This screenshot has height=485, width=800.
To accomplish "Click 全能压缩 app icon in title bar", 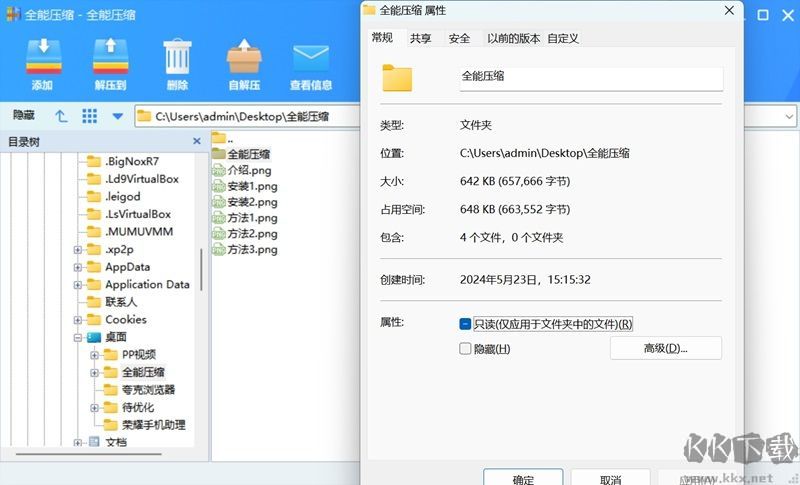I will [13, 14].
